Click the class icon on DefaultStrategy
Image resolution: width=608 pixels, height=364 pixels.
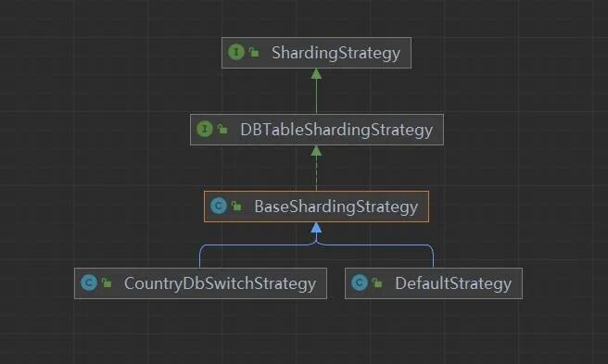pos(360,282)
